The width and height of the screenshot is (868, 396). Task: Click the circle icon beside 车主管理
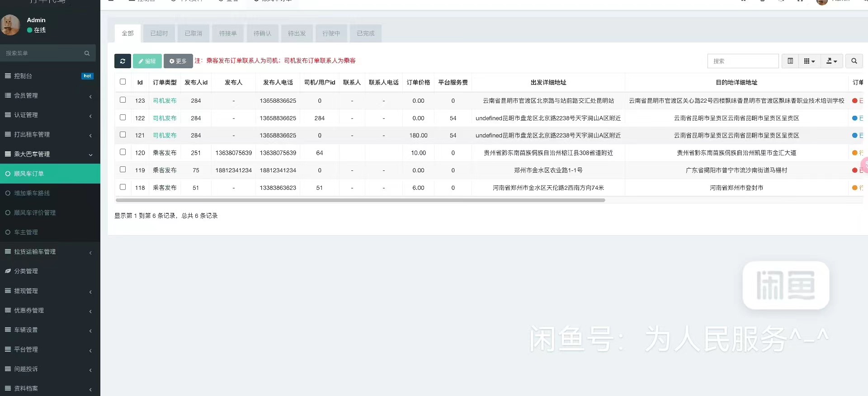(x=8, y=232)
